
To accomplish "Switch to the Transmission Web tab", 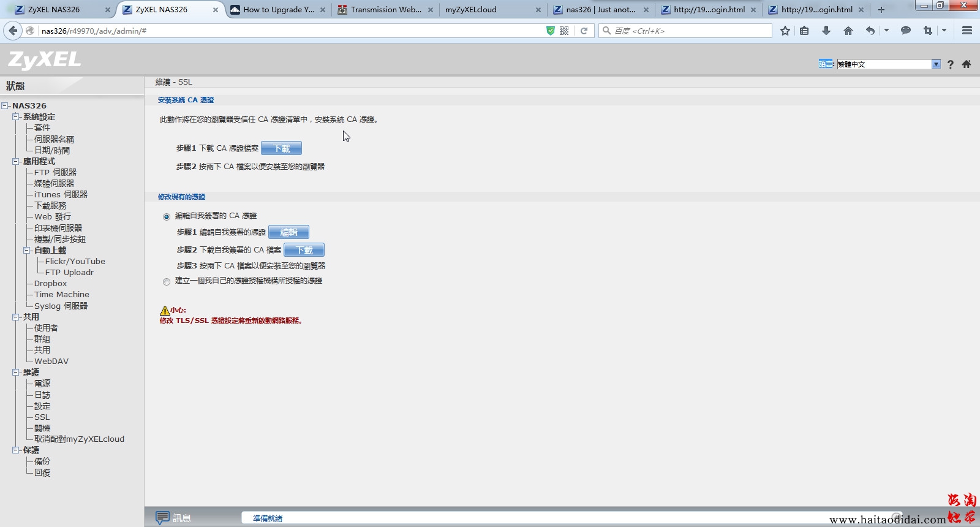I will click(x=385, y=10).
